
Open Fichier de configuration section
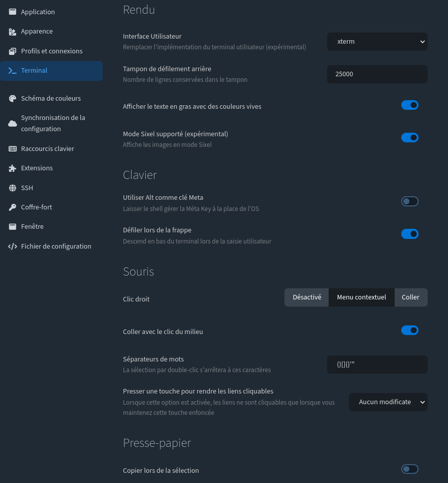(x=56, y=247)
